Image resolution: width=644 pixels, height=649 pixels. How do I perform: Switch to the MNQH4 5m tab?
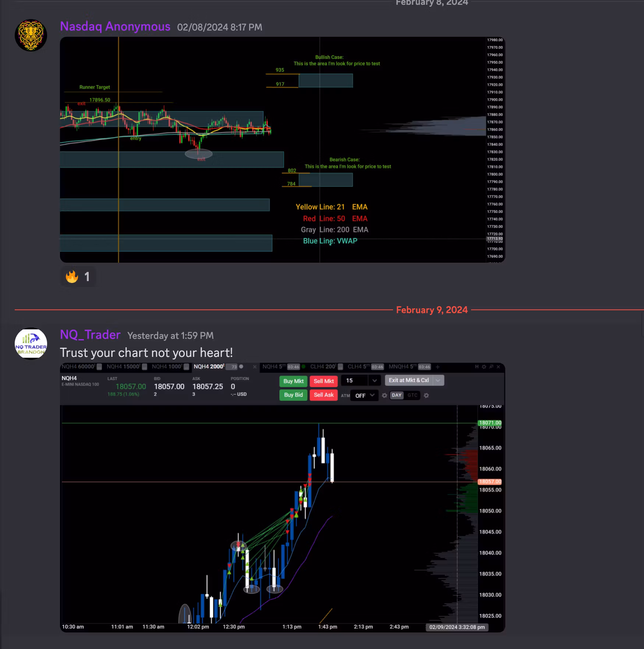403,367
